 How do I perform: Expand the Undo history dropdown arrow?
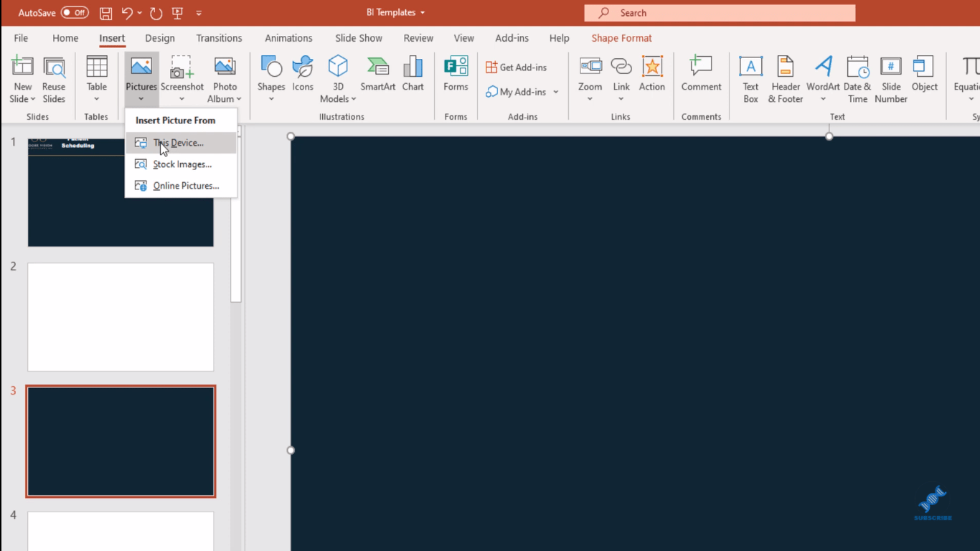pyautogui.click(x=140, y=13)
